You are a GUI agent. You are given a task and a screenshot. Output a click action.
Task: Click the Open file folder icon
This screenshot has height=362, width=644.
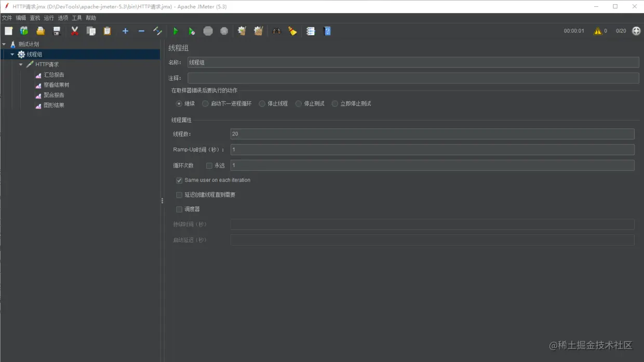[41, 31]
